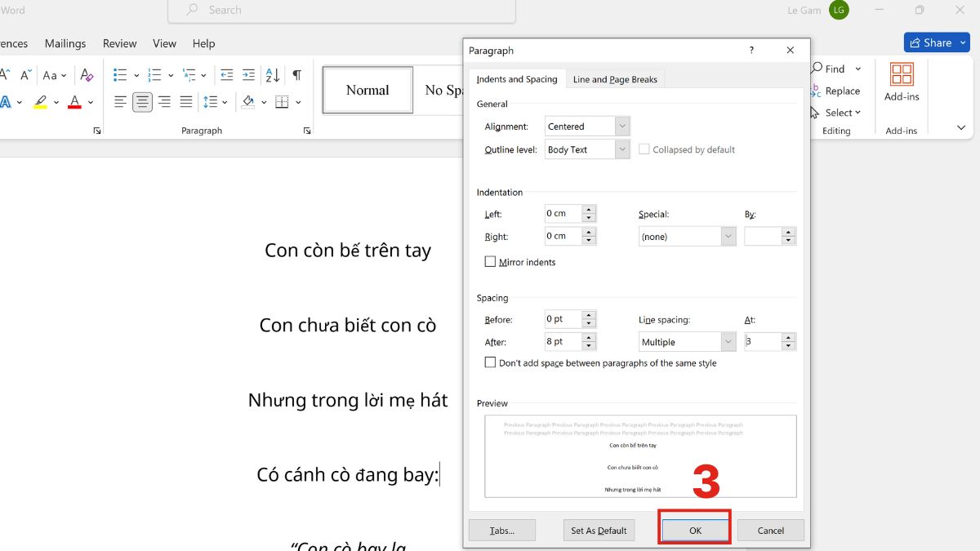Image resolution: width=980 pixels, height=551 pixels.
Task: Click the Clear All Formatting icon
Action: pos(87,75)
